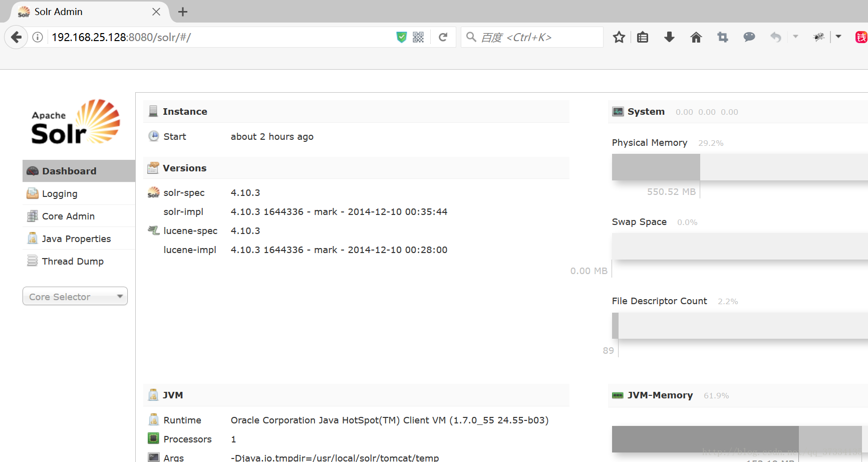The width and height of the screenshot is (868, 462).
Task: Select the 61.9% JVM-Memory percentage
Action: coord(716,395)
